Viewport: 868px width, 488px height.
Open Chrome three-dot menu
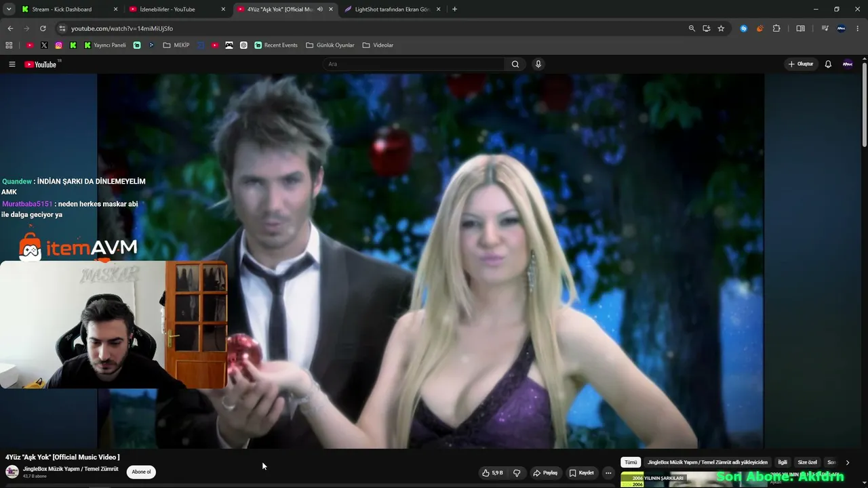(856, 28)
